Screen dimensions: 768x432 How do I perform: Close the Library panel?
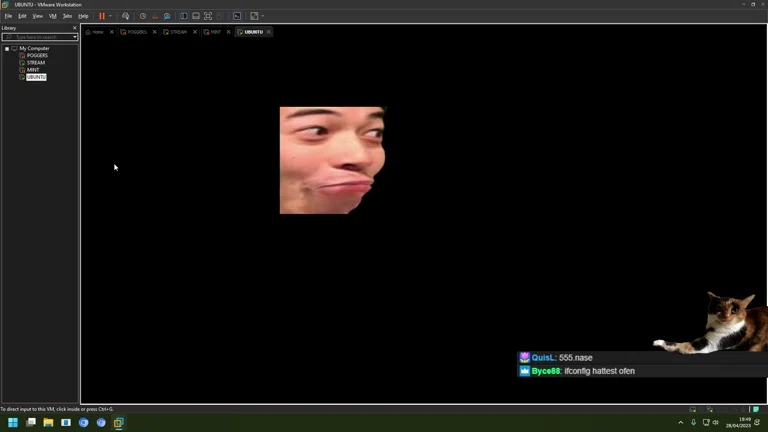pyautogui.click(x=74, y=28)
